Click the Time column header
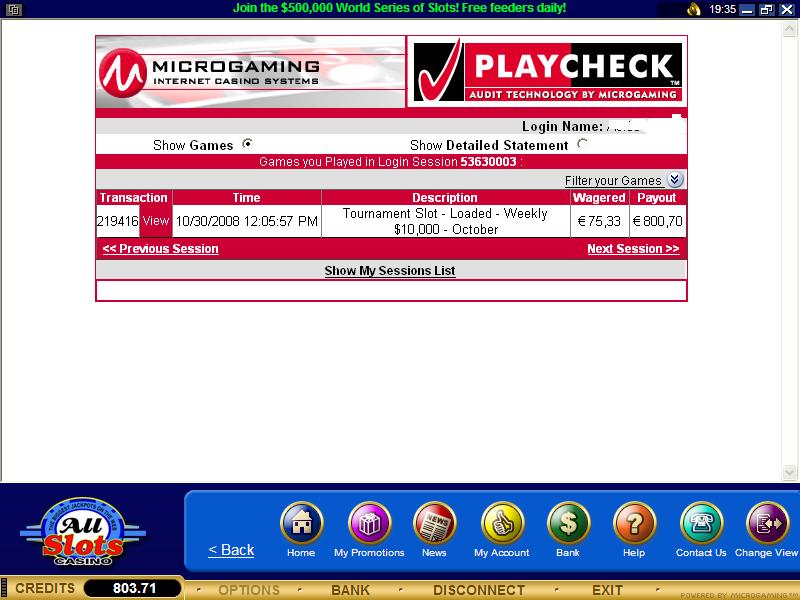 coord(246,197)
